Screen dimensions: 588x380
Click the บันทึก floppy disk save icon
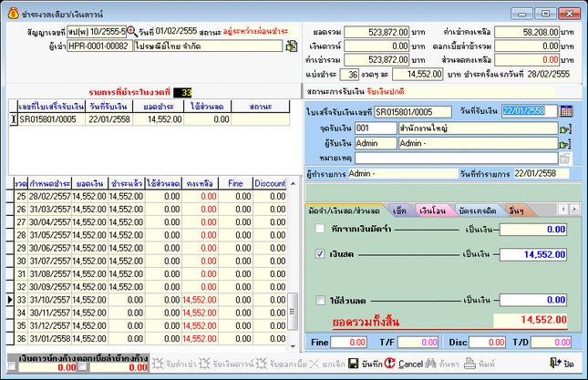[353, 363]
